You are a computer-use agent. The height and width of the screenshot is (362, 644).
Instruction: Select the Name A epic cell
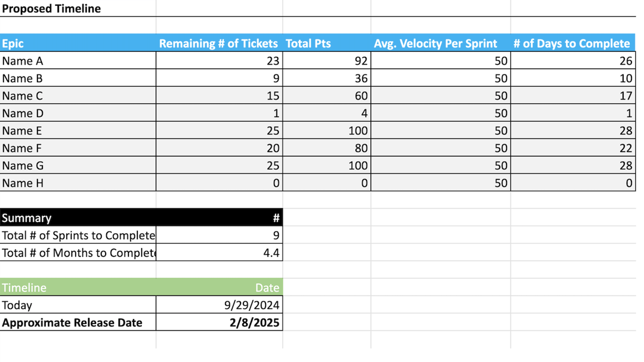[78, 60]
